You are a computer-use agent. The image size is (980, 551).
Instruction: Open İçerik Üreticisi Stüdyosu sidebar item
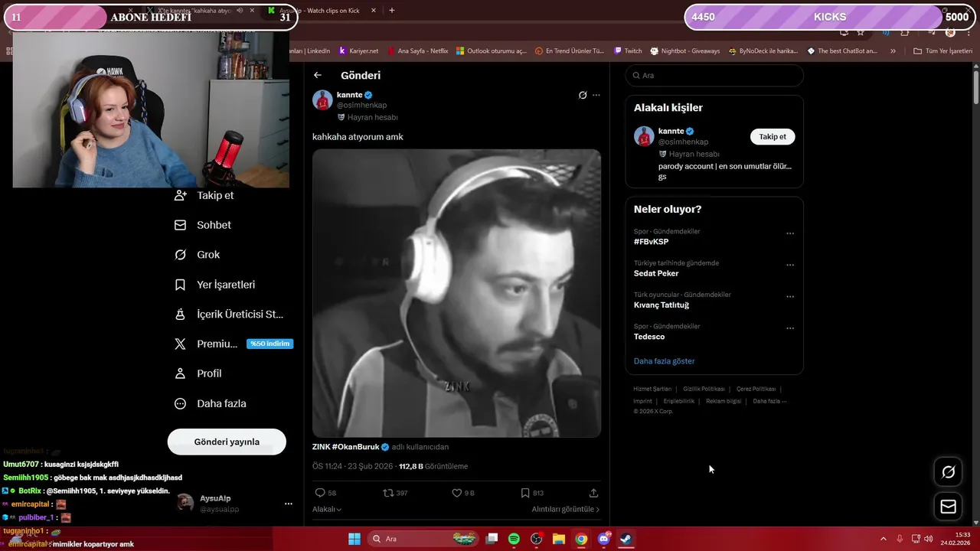click(229, 315)
